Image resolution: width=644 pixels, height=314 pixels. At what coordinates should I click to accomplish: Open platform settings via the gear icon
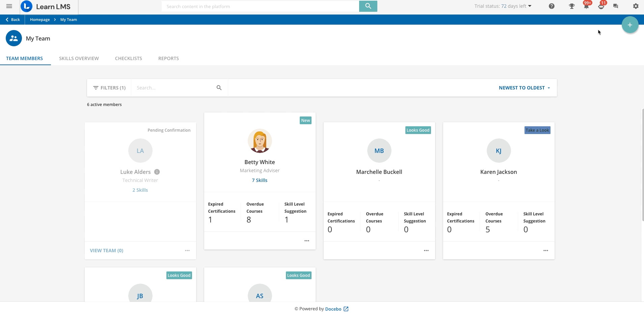(x=635, y=6)
